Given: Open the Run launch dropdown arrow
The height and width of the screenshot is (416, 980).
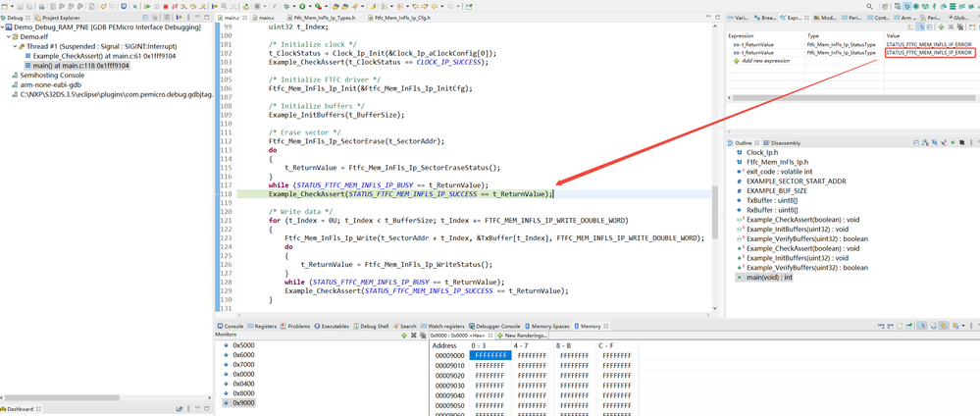Looking at the screenshot, I should [x=310, y=6].
